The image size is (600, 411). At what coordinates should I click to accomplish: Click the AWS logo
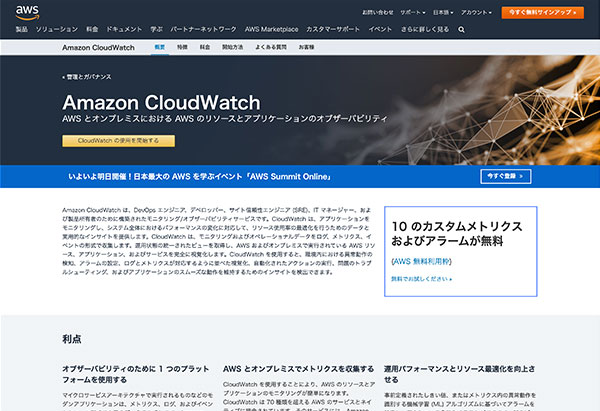pos(27,12)
